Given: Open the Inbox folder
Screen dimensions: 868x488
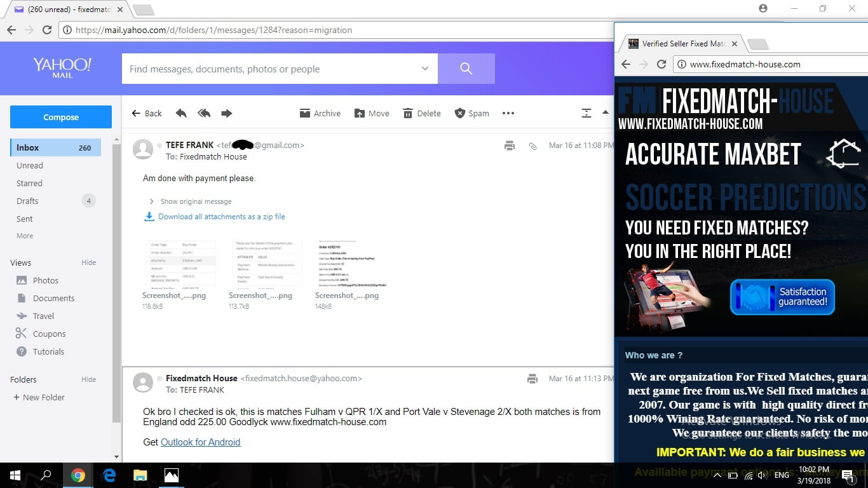Looking at the screenshot, I should [x=55, y=147].
